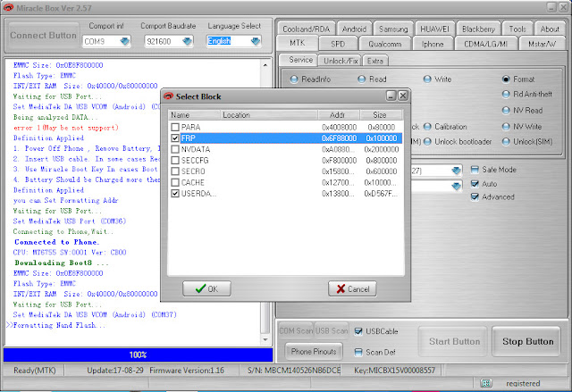This screenshot has height=392, width=572.
Task: Click the Connect Button
Action: pyautogui.click(x=44, y=36)
